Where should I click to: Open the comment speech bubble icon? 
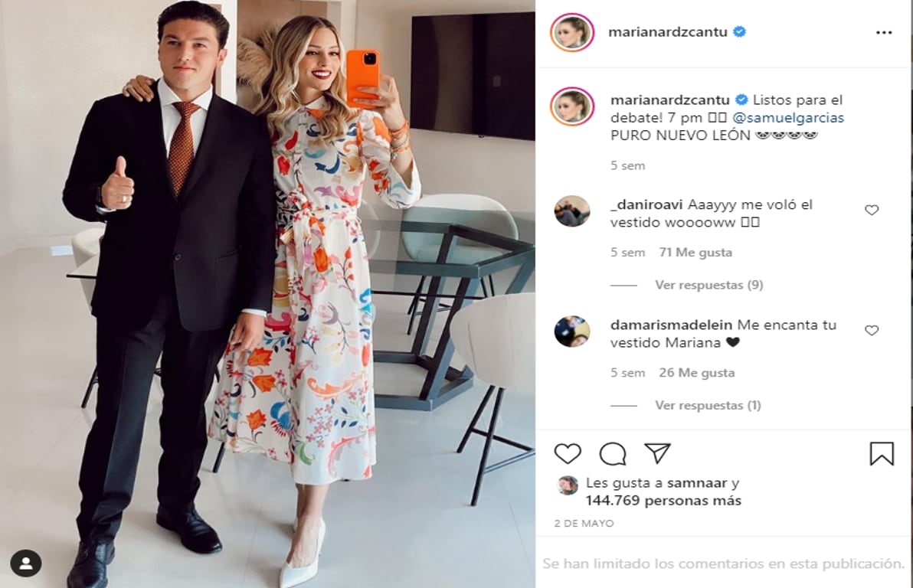tap(613, 453)
